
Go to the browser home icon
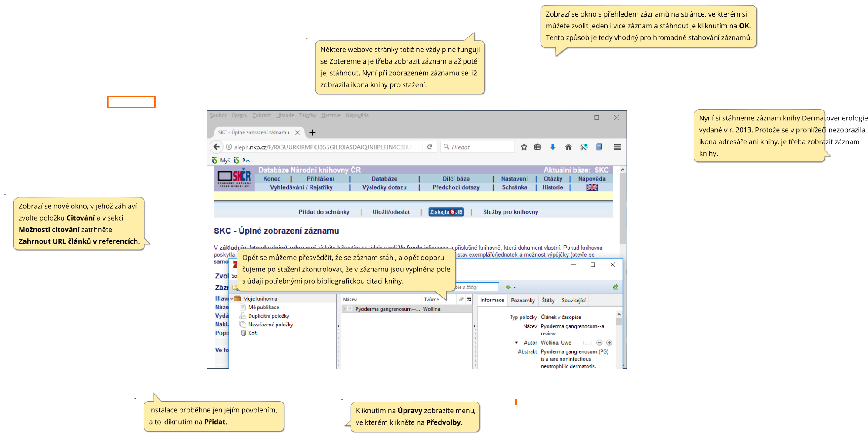tap(568, 147)
